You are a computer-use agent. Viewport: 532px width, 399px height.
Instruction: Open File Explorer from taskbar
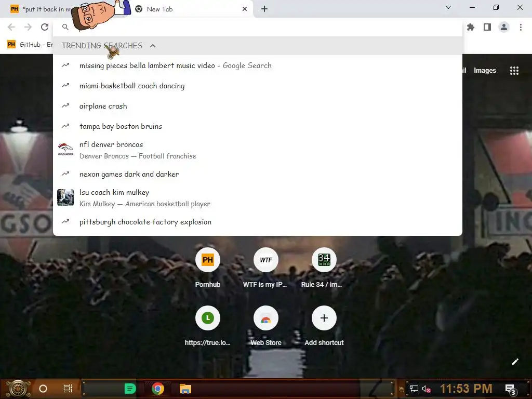pos(185,389)
